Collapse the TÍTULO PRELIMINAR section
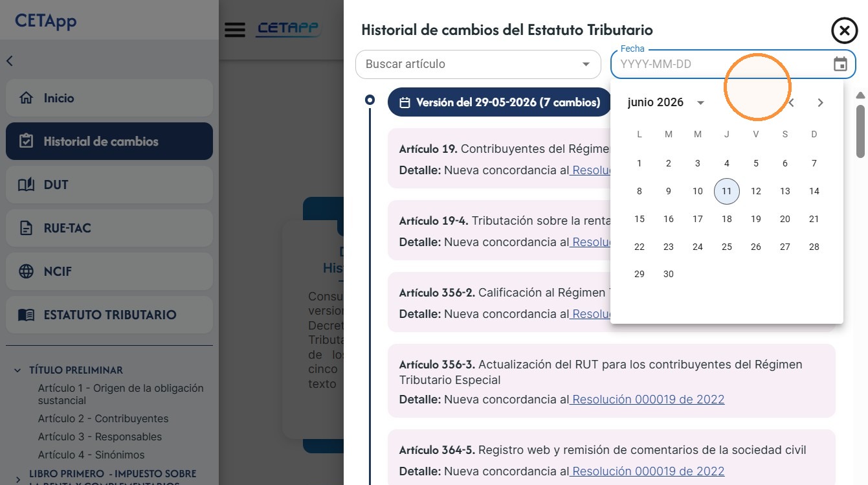 coord(17,370)
